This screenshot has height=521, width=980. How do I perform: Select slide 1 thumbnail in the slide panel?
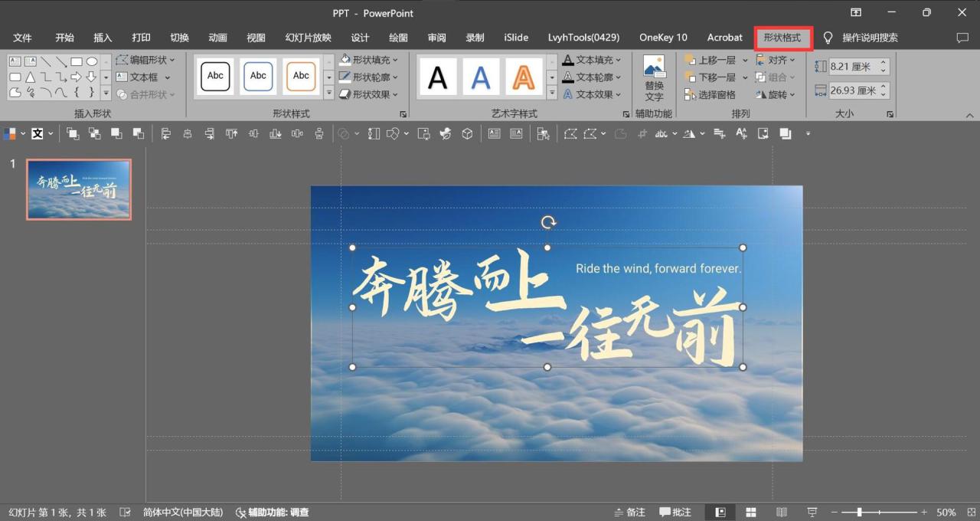point(78,188)
